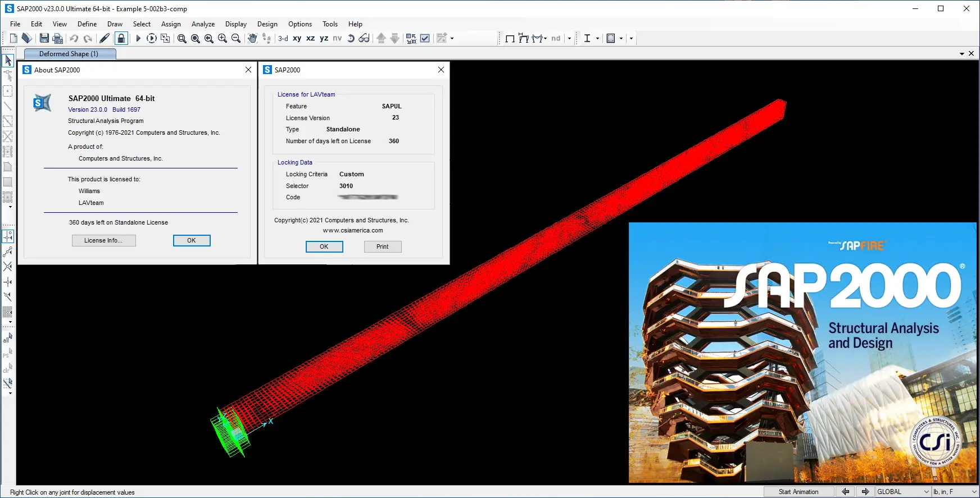
Task: Expand dropdown next to shell design icon
Action: point(621,39)
